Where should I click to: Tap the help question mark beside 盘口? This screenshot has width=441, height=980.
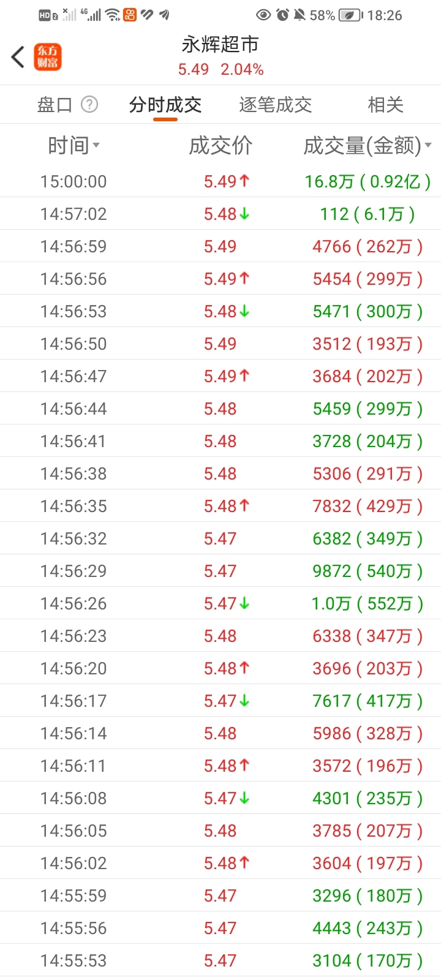coord(89,105)
